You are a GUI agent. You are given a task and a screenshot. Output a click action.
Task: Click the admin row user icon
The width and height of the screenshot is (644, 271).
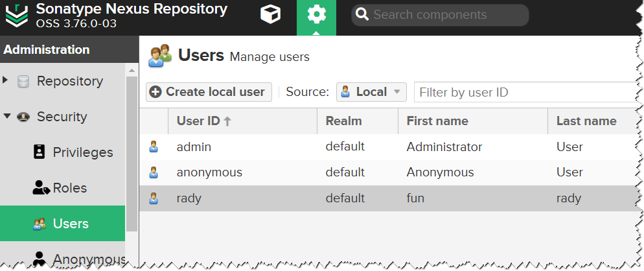(153, 147)
